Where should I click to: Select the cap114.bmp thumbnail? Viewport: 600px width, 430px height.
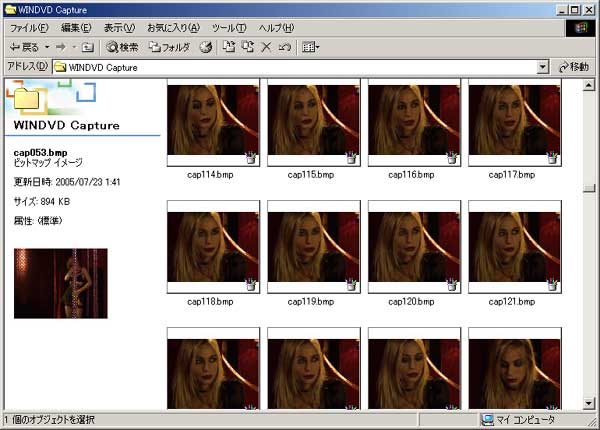[213, 122]
